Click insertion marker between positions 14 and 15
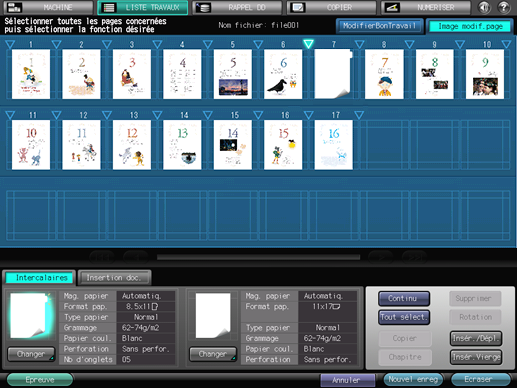Image resolution: width=517 pixels, height=388 pixels. (x=208, y=115)
